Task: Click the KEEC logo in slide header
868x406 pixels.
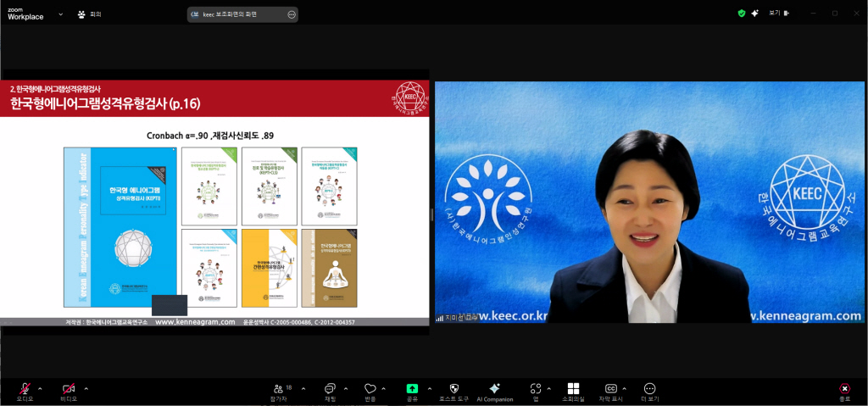Action: [410, 98]
